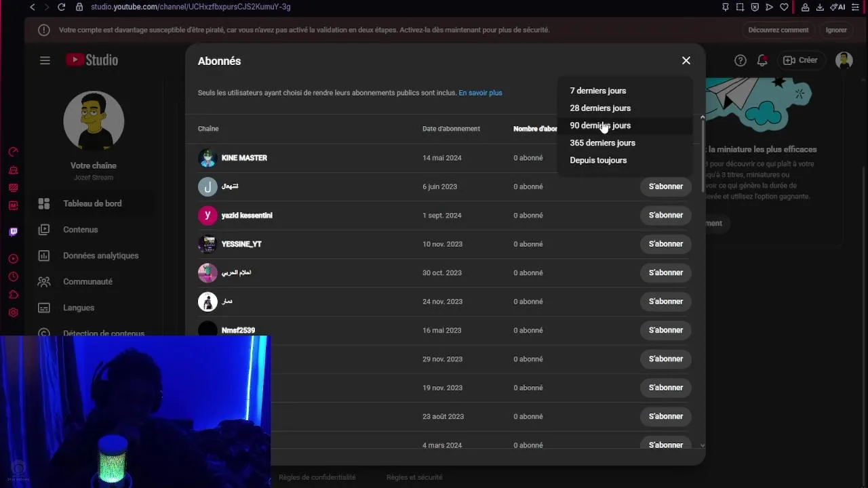Close the Abonnés dialog with the X

(x=686, y=60)
